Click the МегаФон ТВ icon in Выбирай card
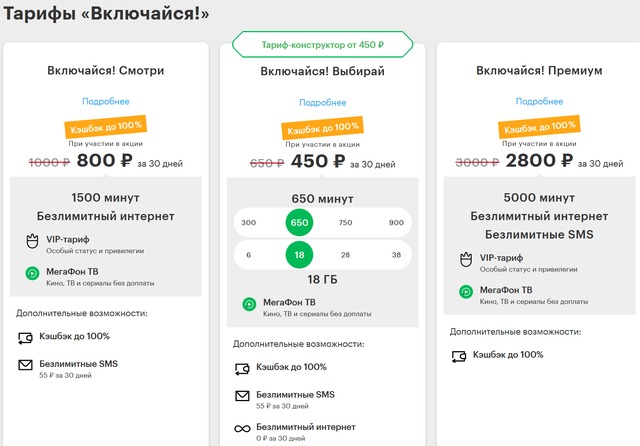Screen dimensions: 640x446 click(249, 304)
